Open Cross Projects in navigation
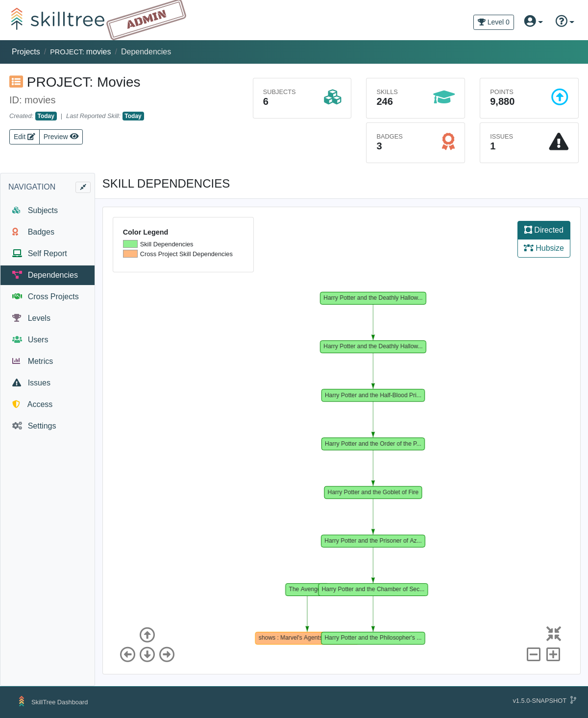Viewport: 588px width, 718px height. click(48, 297)
